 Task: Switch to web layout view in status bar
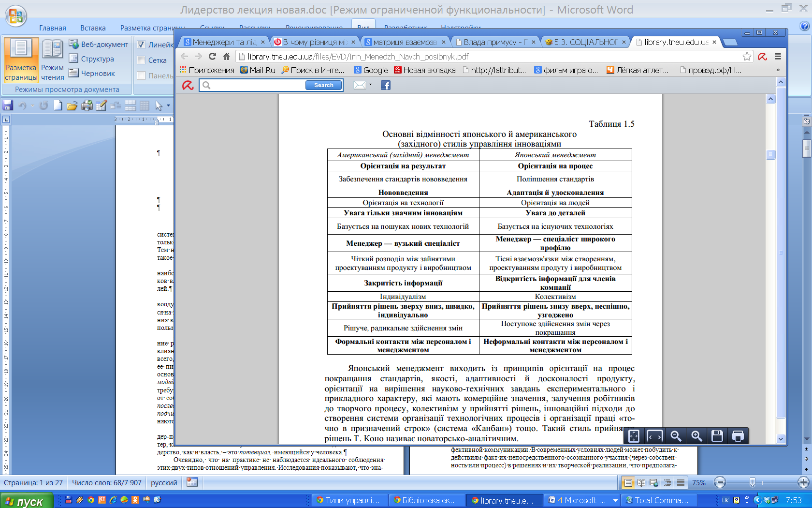pyautogui.click(x=654, y=482)
